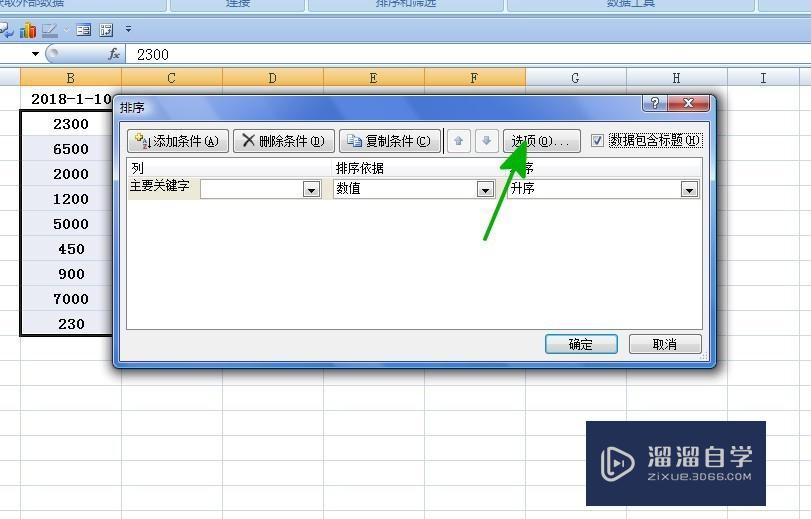
Task: Select column G header
Action: (576, 78)
